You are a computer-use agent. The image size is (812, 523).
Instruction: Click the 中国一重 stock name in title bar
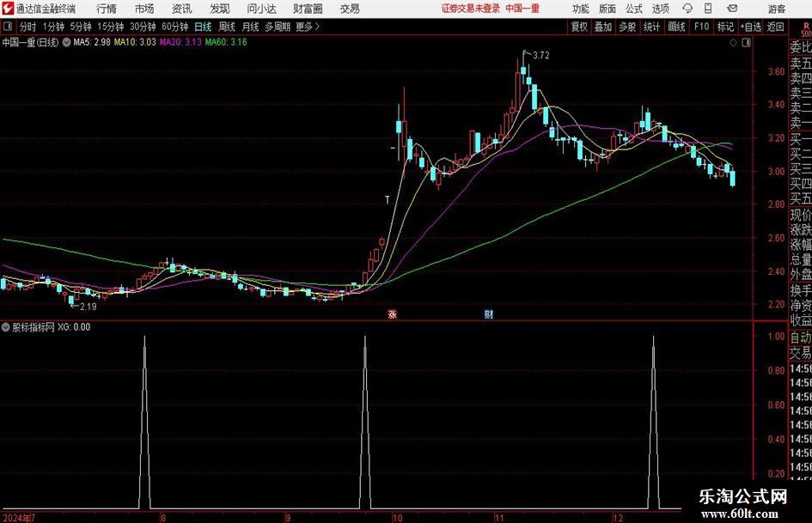click(x=522, y=9)
